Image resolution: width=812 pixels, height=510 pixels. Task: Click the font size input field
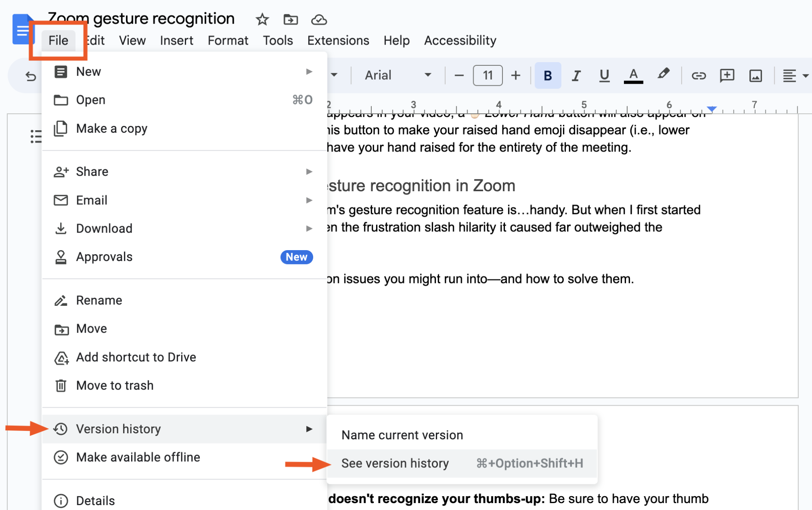(x=488, y=75)
